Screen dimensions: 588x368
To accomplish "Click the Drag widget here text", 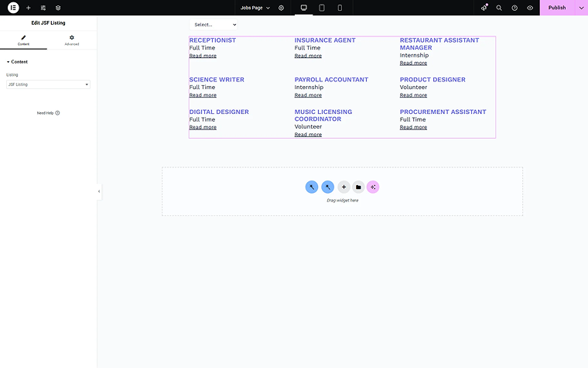I will tap(343, 201).
